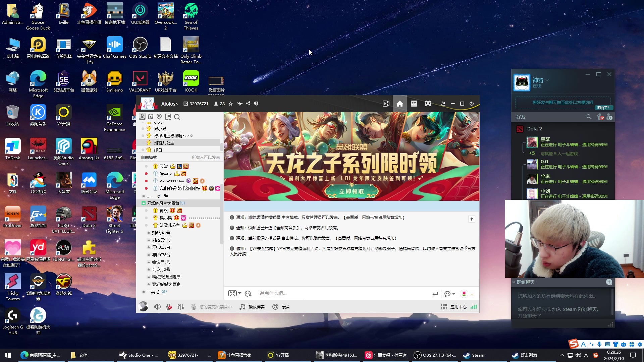Image resolution: width=644 pixels, height=362 pixels.
Task: Open sub-channel 梦幻蝴蝶大舞池
Action: [166, 284]
